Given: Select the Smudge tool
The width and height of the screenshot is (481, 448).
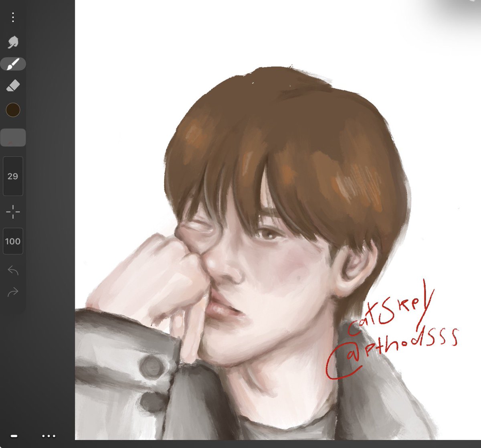Looking at the screenshot, I should point(13,42).
